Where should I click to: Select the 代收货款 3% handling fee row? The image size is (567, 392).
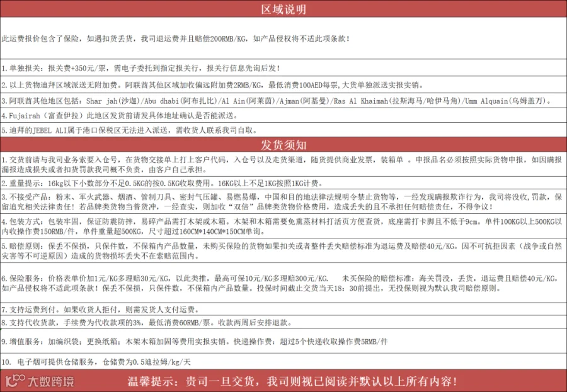coord(283,322)
